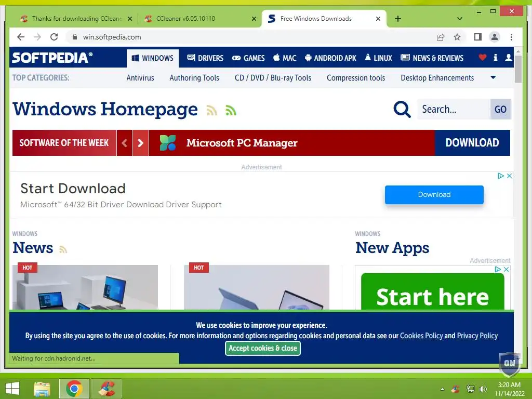532x399 pixels.
Task: Click the ON shield badge icon
Action: point(509,365)
